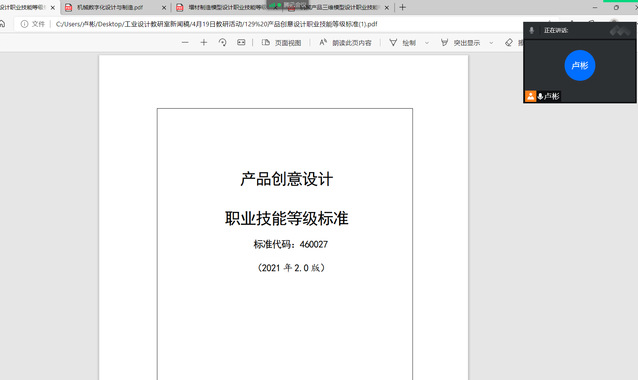Screen dimensions: 638x380
Task: Switch to the 机械数字化设计与制造.pdf tab
Action: [111, 7]
